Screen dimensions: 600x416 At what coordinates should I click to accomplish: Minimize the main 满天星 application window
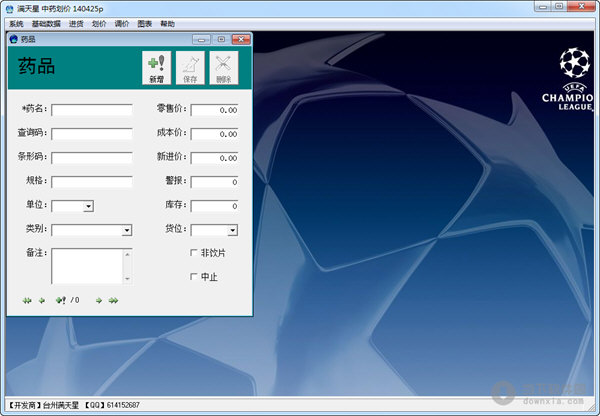point(543,6)
